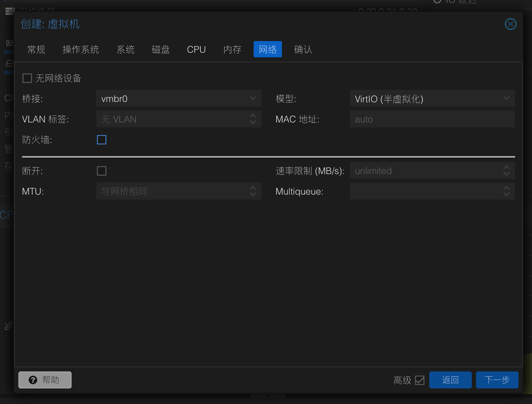This screenshot has height=404, width=532.
Task: Uncheck the 高级 advanced checkbox
Action: pyautogui.click(x=420, y=380)
